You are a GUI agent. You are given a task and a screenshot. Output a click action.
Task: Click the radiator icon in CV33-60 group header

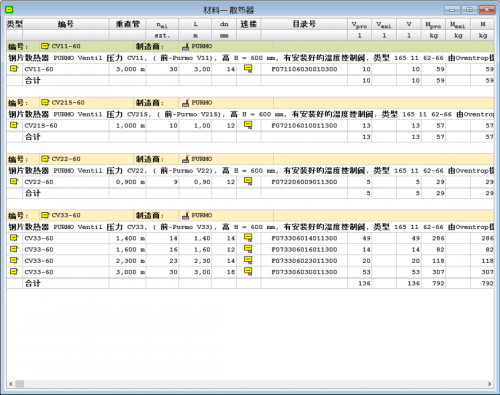coord(45,215)
